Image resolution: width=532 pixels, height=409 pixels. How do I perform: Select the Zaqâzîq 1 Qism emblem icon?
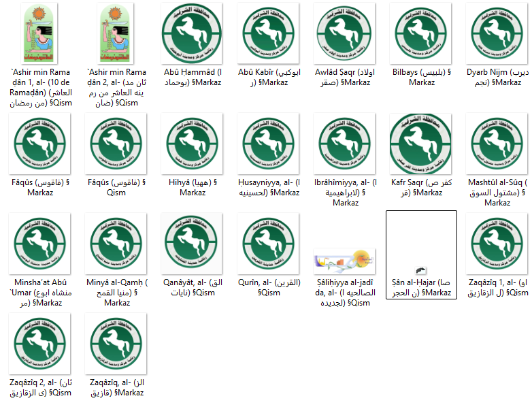[x=497, y=244]
